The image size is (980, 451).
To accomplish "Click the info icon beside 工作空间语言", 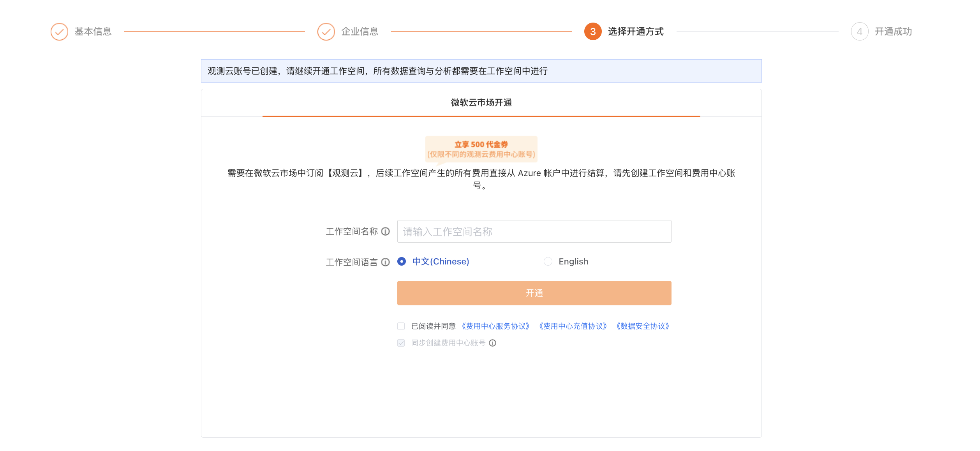I will pyautogui.click(x=385, y=262).
